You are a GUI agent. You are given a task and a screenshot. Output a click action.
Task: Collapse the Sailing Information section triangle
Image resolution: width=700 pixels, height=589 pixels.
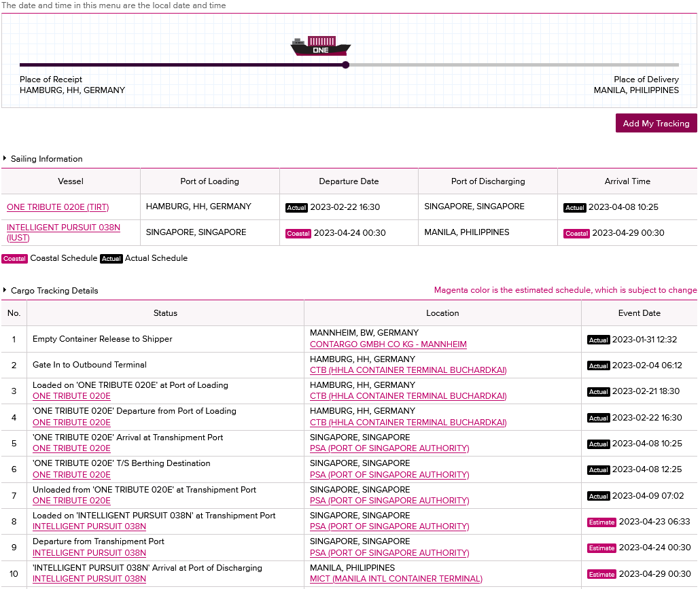click(5, 158)
